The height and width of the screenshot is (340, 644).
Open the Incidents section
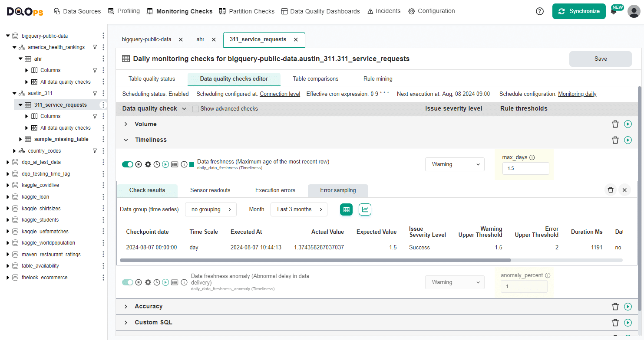384,11
